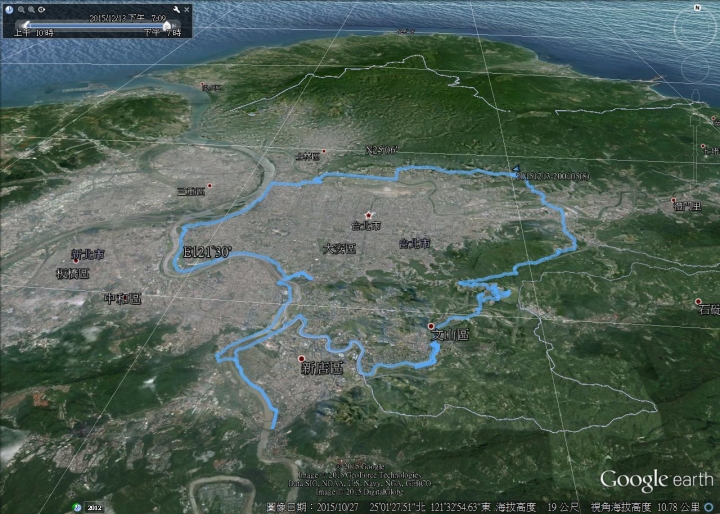Screen dimensions: 720x514
Task: Click the 下午 7時 end time label
Action: (162, 33)
